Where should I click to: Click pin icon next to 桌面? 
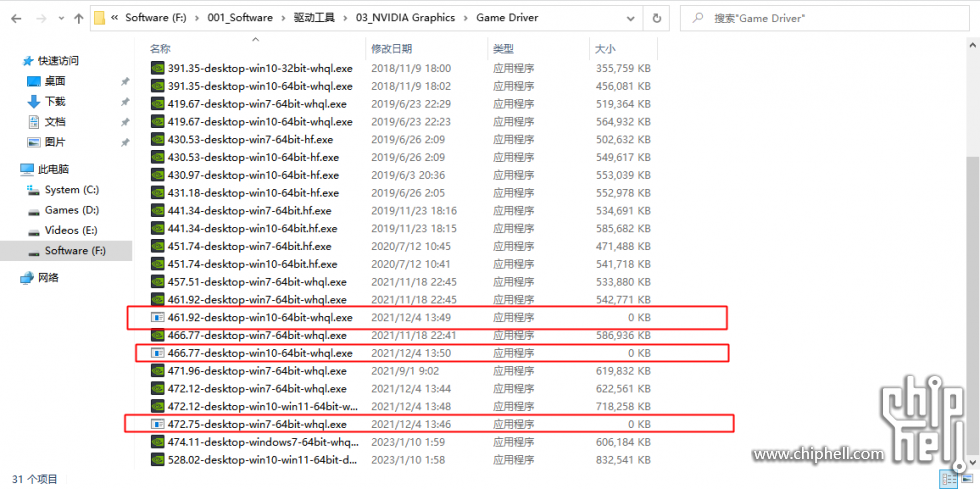pos(125,81)
